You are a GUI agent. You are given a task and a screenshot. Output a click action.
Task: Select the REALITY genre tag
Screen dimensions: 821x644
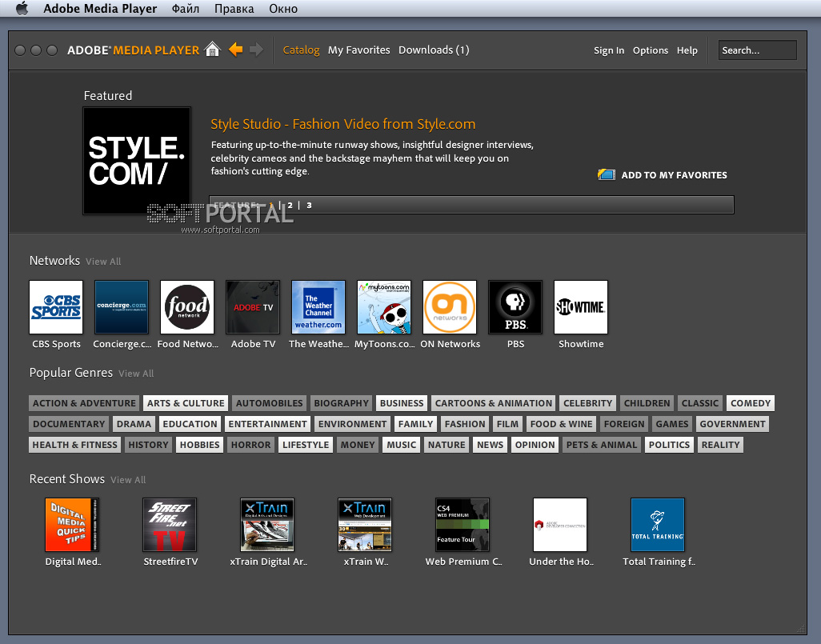tap(720, 445)
